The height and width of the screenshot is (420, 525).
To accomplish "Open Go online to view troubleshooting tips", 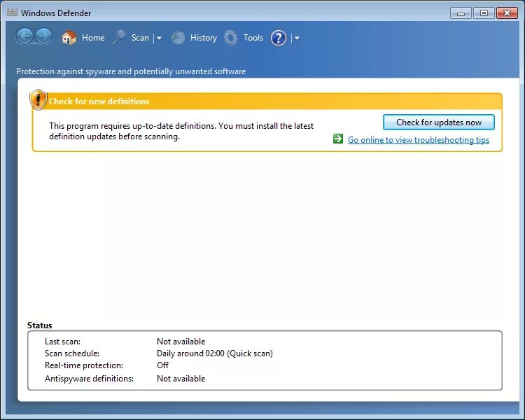I will tap(419, 140).
